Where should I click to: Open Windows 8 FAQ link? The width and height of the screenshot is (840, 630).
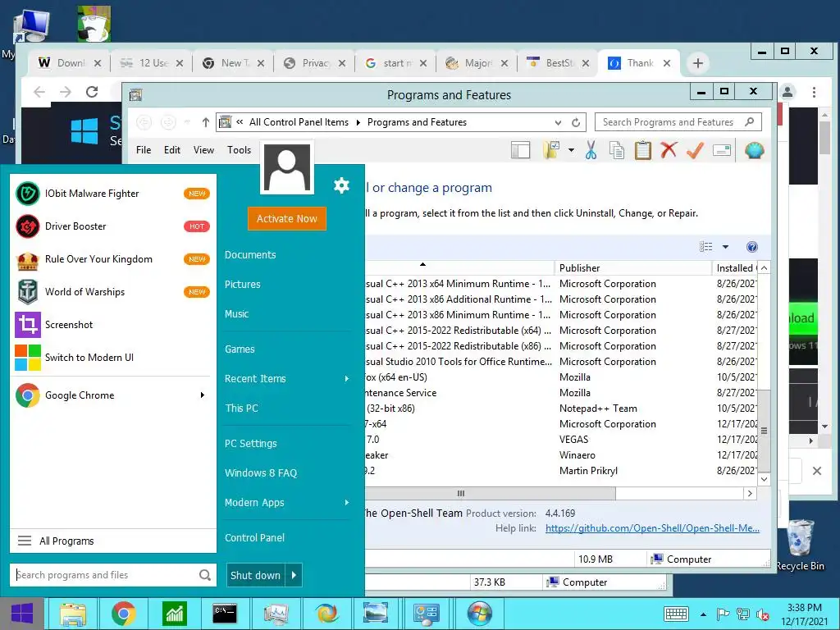pyautogui.click(x=261, y=473)
